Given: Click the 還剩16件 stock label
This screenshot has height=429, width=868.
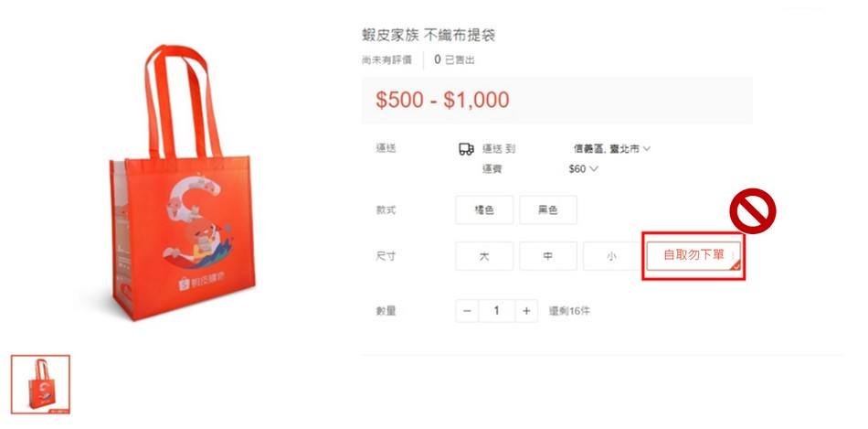Looking at the screenshot, I should [569, 311].
